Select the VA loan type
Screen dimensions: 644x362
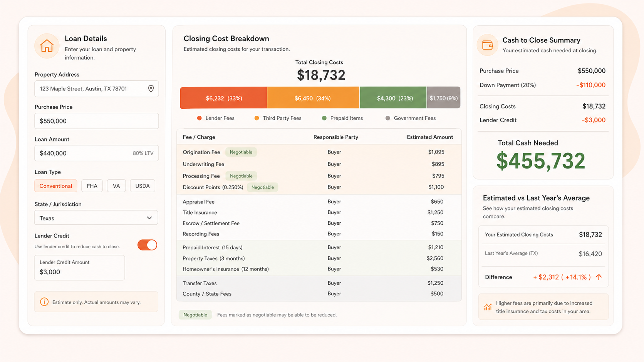[x=116, y=186]
